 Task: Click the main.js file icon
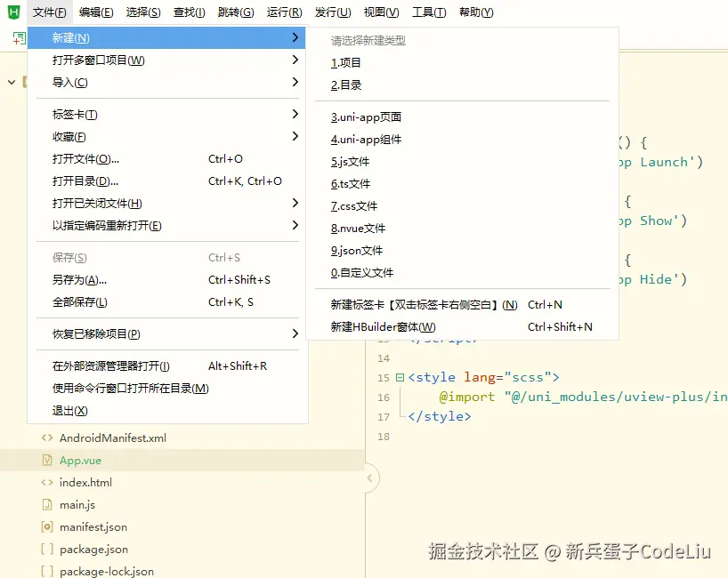pyautogui.click(x=47, y=505)
